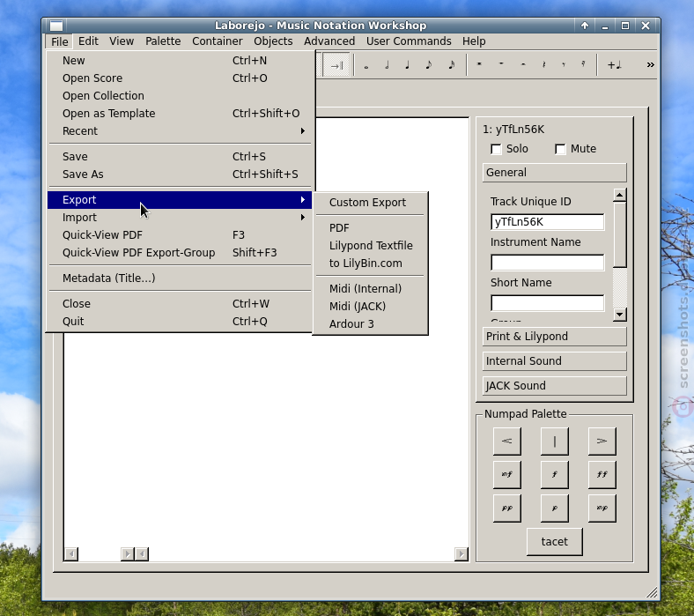
Task: Click the vertical bar palette button
Action: [x=555, y=442]
